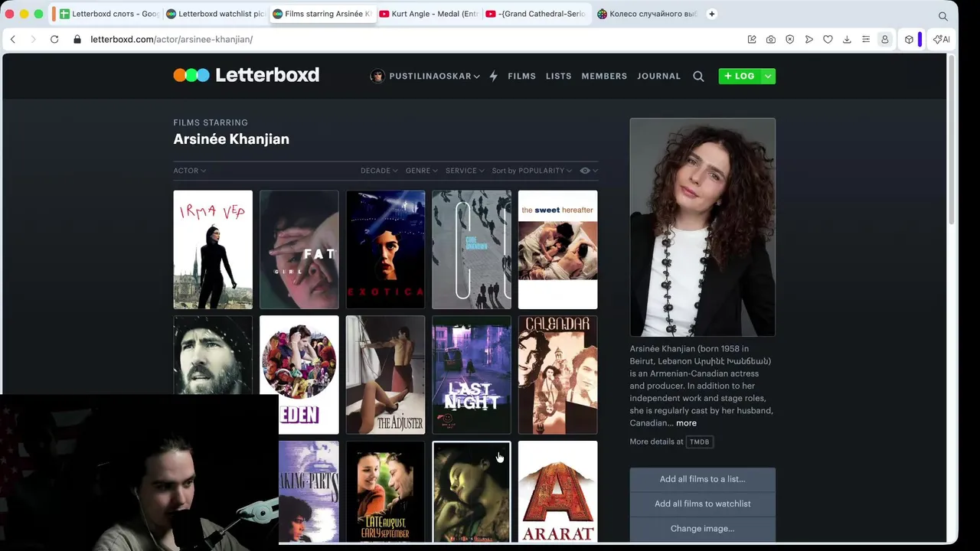980x551 pixels.
Task: Open the Late August, Early September poster
Action: (x=385, y=492)
